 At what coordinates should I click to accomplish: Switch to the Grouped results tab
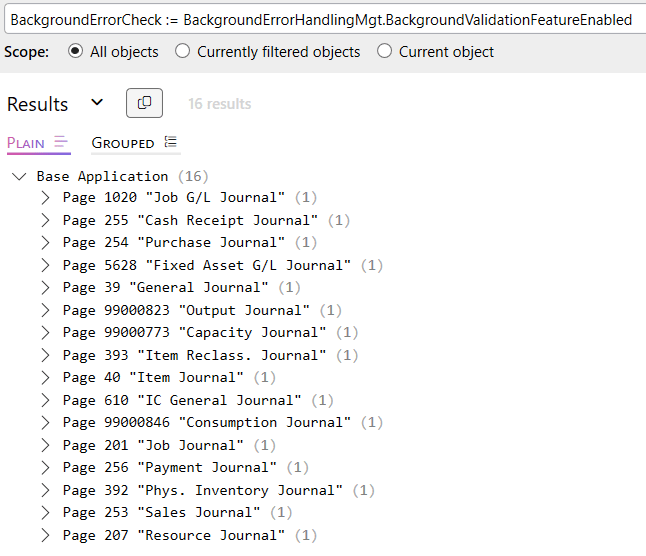[123, 143]
